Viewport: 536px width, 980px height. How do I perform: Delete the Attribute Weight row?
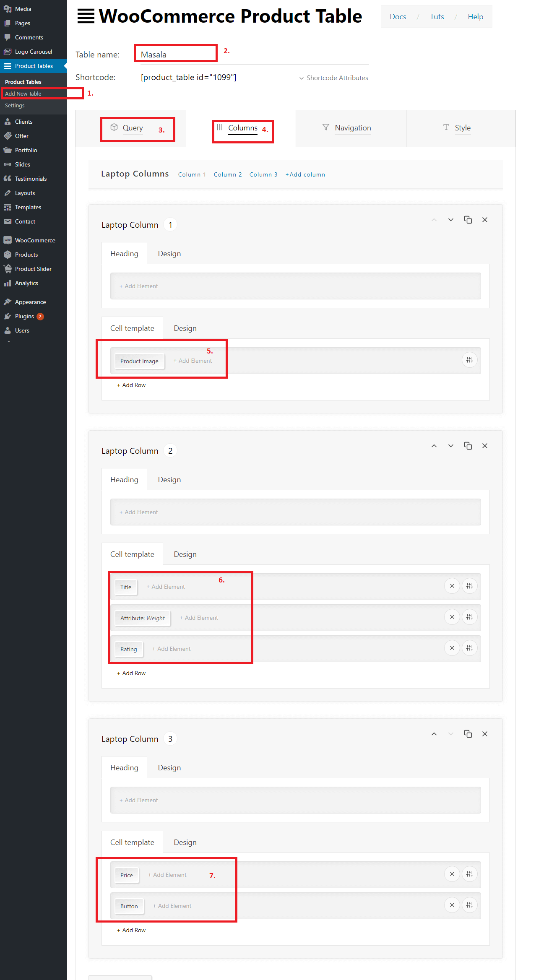point(452,617)
